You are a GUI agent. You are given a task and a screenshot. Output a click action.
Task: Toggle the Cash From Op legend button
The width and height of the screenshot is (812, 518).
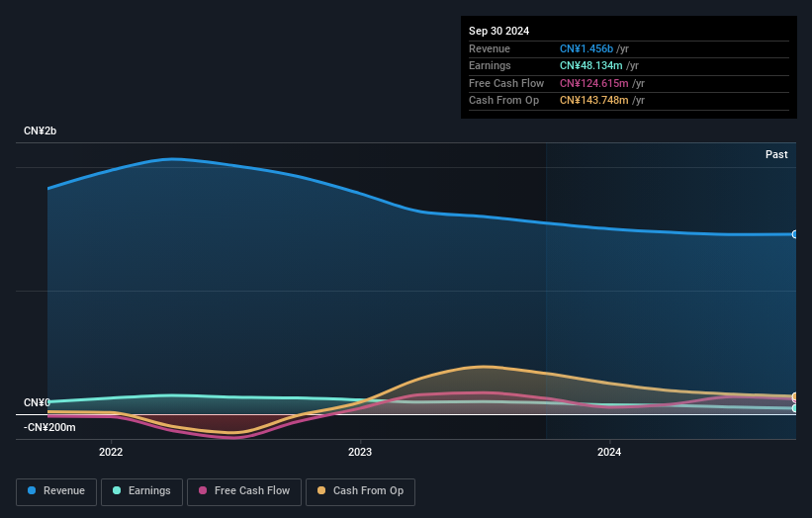[x=360, y=491]
